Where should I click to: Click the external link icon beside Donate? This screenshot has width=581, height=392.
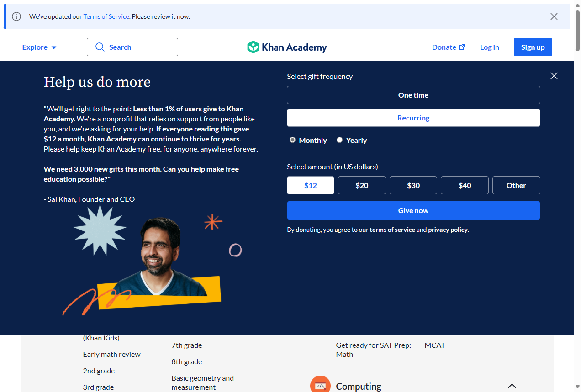pyautogui.click(x=462, y=47)
